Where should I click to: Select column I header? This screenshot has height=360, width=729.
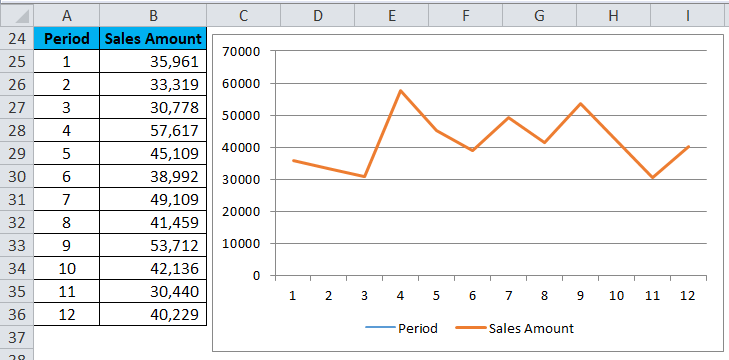click(x=687, y=16)
